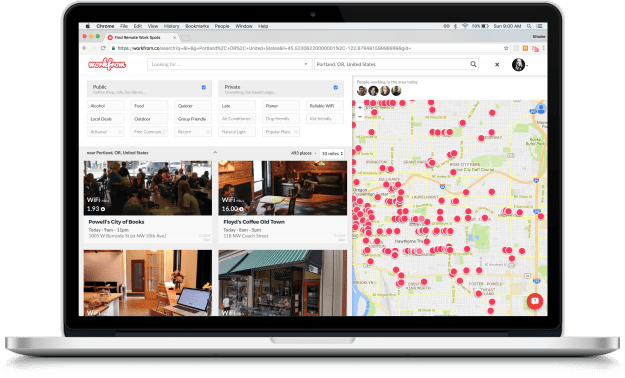This screenshot has height=378, width=625.
Task: Toggle the Air Conditioned filter
Action: pos(237,119)
